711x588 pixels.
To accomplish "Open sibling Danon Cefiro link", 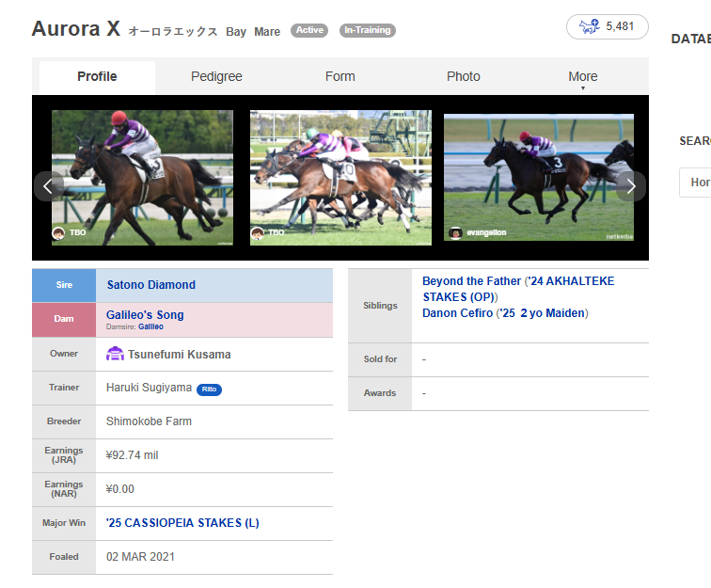I will [457, 313].
